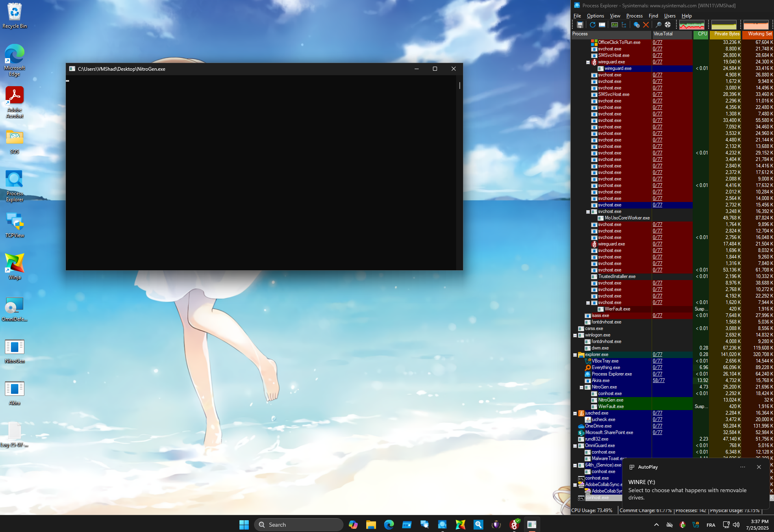Open the Users menu
Viewport: 774px width, 532px height.
coord(670,16)
